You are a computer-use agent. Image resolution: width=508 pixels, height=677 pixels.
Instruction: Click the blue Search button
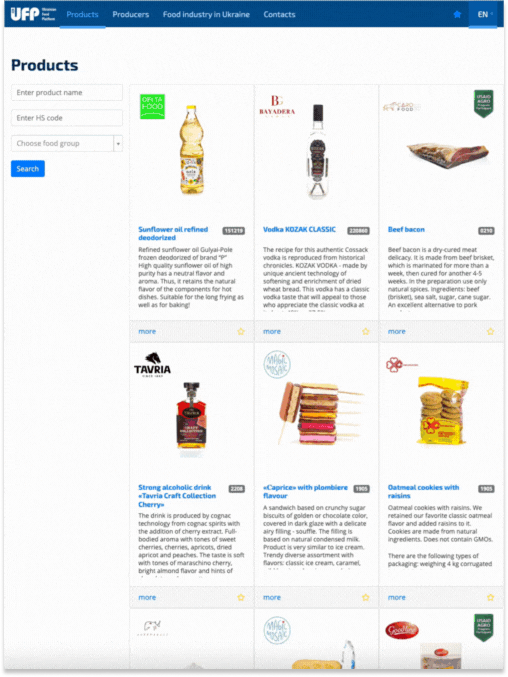click(x=28, y=169)
